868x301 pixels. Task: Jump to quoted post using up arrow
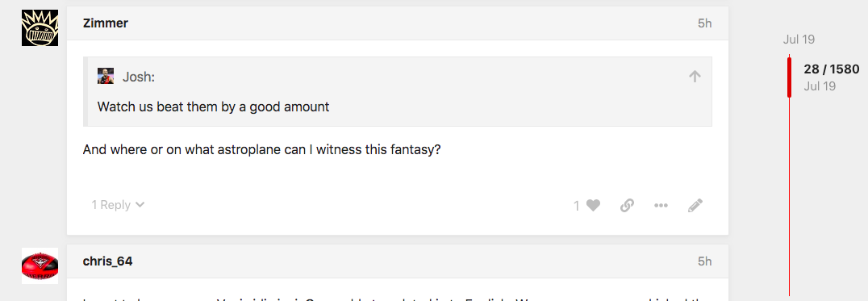[x=695, y=77]
